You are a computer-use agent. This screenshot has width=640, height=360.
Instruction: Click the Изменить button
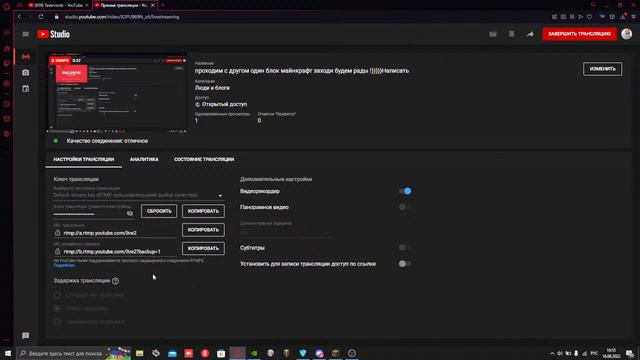pyautogui.click(x=602, y=69)
